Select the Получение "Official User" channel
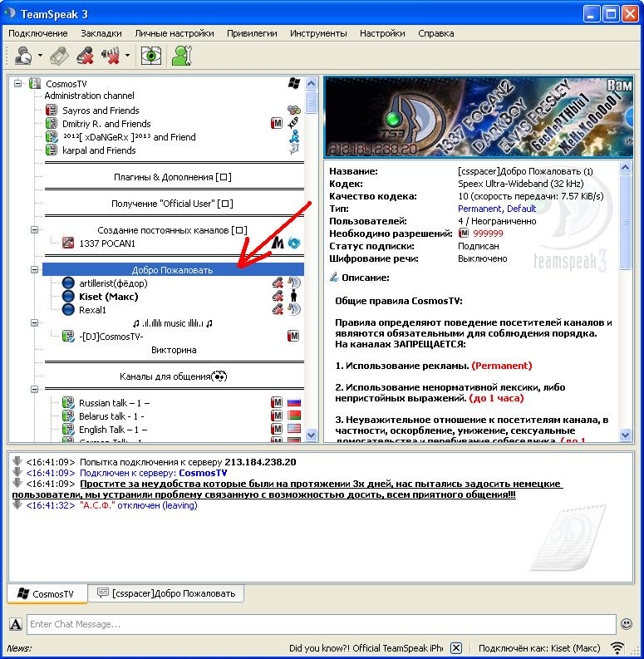 tap(172, 204)
